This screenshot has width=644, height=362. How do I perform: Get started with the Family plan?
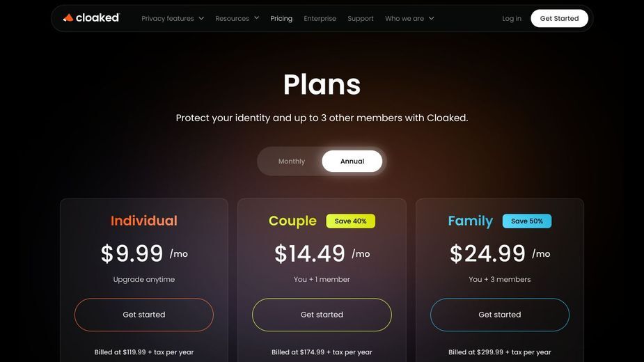[499, 315]
